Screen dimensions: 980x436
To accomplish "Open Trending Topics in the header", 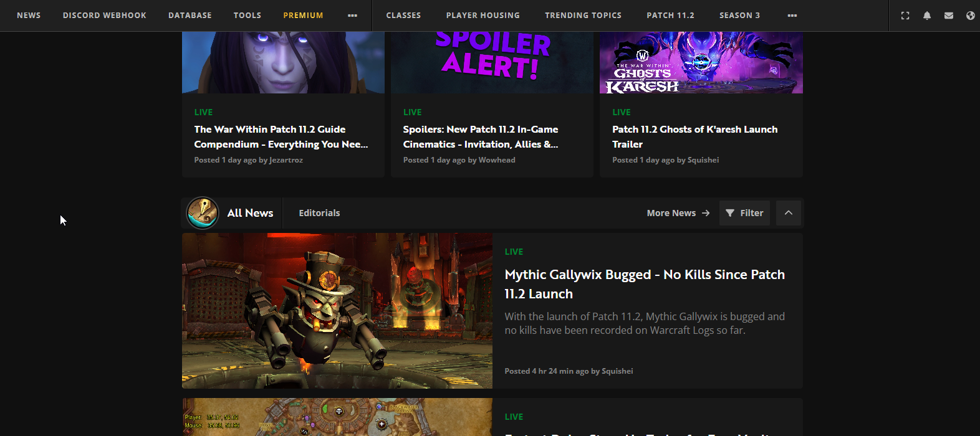I will [583, 16].
